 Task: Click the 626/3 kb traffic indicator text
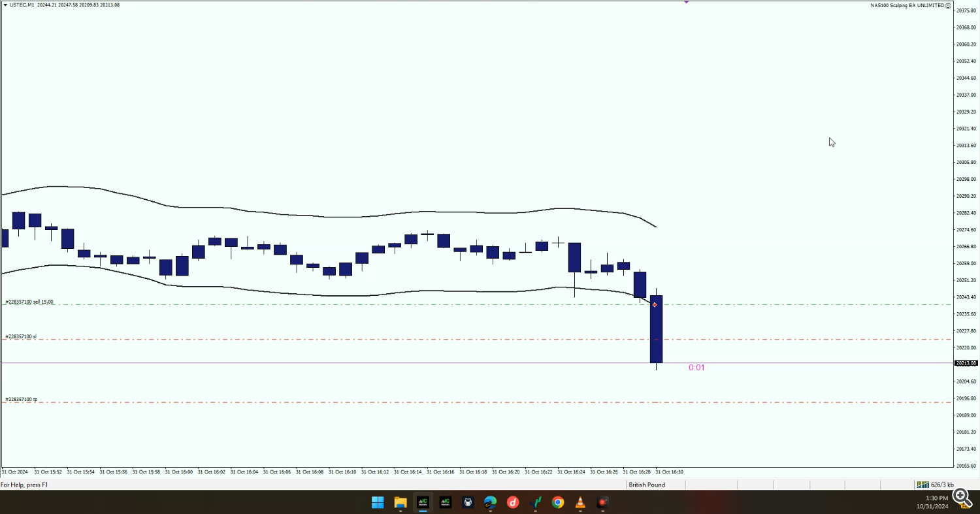942,485
